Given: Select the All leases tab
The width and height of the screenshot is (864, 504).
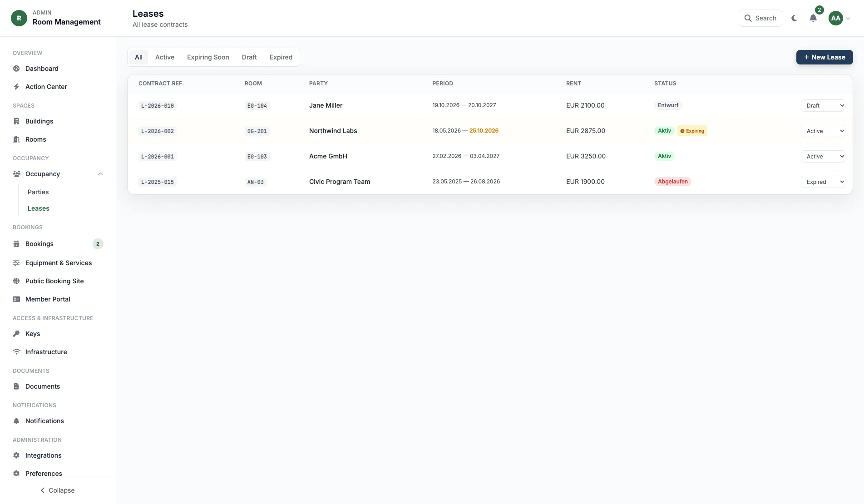Looking at the screenshot, I should click(x=138, y=57).
